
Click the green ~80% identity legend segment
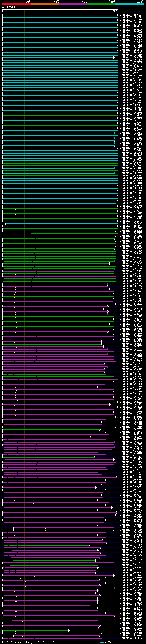pyautogui.click(x=101, y=4)
